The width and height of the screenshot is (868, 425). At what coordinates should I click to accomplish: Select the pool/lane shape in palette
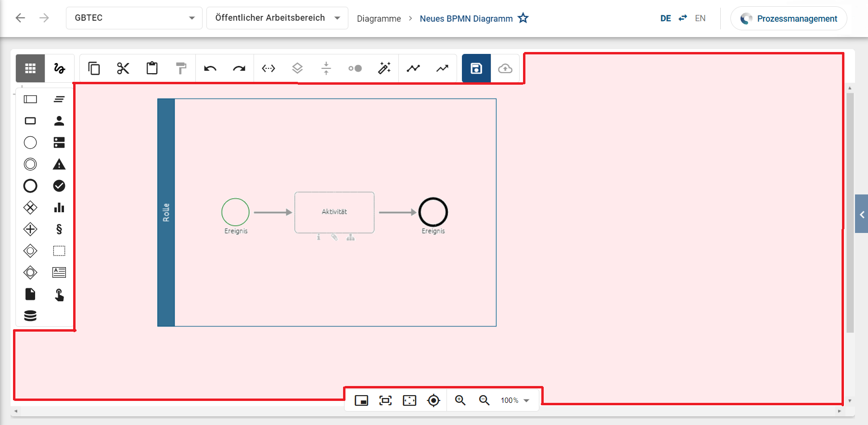30,99
